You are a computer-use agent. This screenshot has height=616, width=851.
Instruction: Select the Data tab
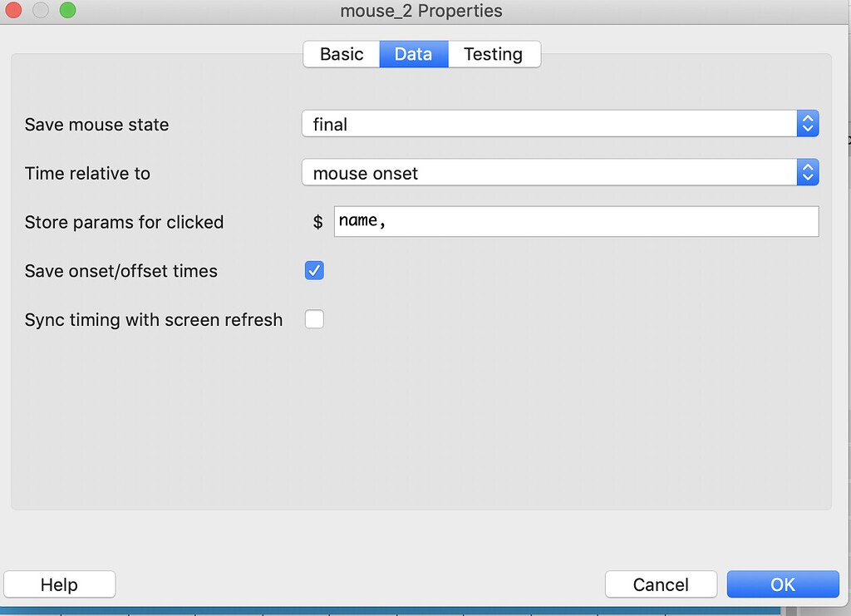click(x=413, y=54)
